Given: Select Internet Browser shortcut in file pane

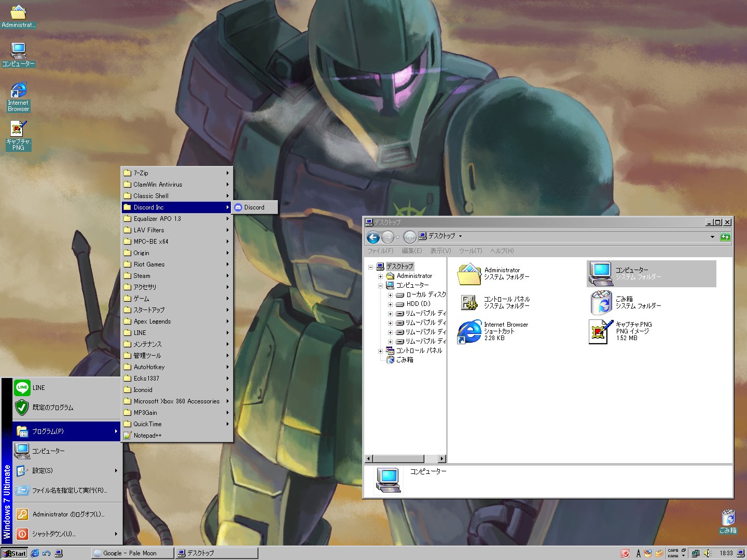Looking at the screenshot, I should pyautogui.click(x=492, y=331).
